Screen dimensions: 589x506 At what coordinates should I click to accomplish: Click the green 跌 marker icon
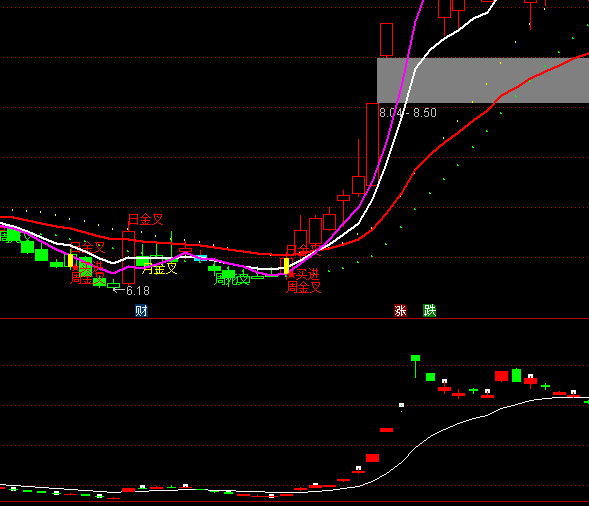[x=429, y=311]
